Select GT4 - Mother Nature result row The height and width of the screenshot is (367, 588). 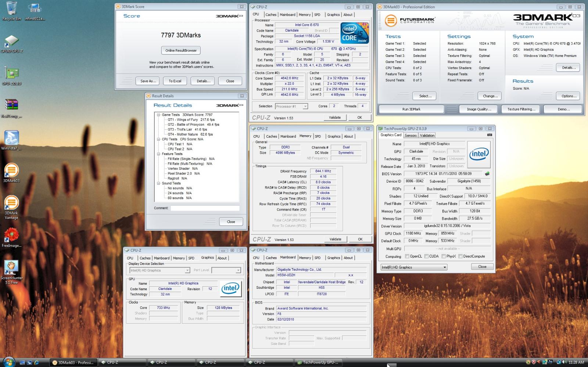[190, 134]
